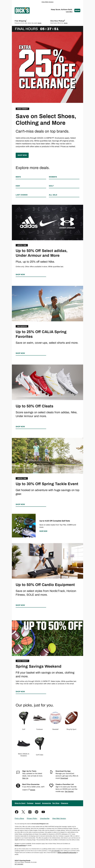Click the extra 25% off clearance banner
This screenshot has width=95, height=868.
point(47,67)
